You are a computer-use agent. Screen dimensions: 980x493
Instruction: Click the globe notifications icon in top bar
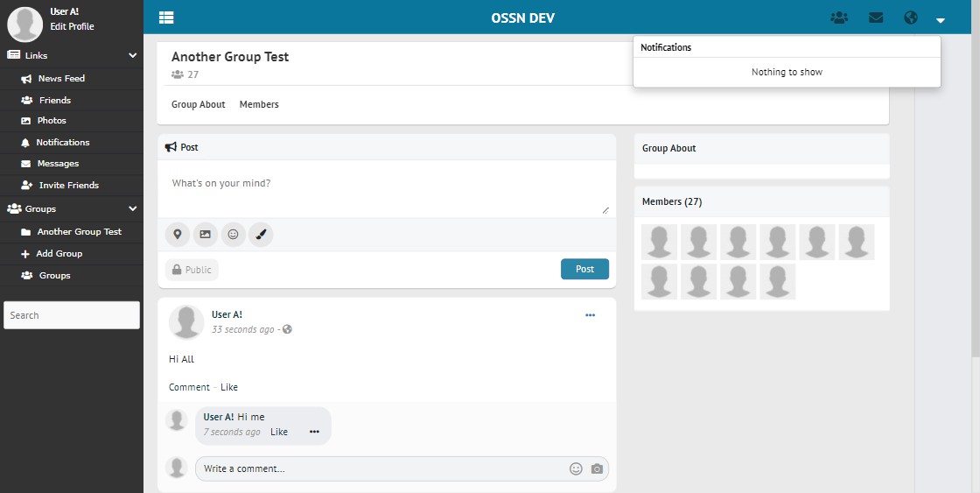pyautogui.click(x=911, y=18)
